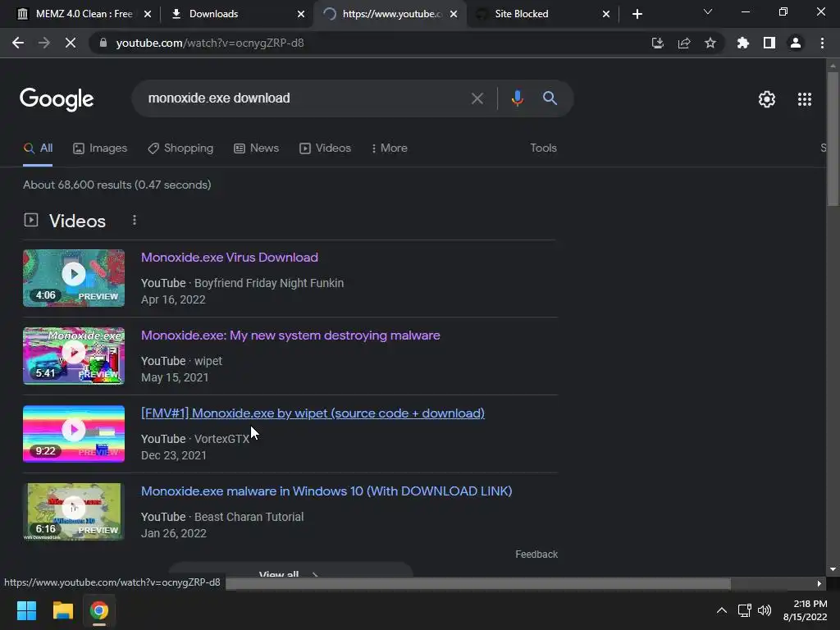Click the install app icon in the address bar
The height and width of the screenshot is (630, 840).
657,43
